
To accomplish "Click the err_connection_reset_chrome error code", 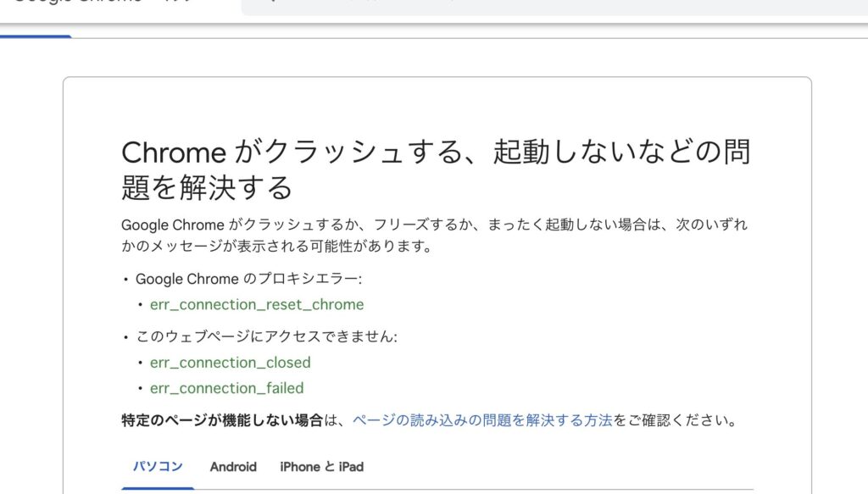I will click(257, 305).
